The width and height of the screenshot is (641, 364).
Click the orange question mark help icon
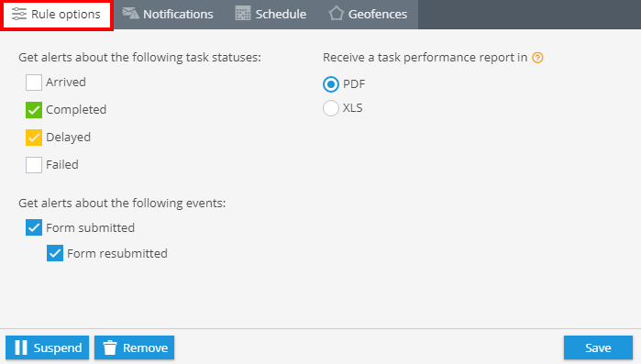(537, 58)
